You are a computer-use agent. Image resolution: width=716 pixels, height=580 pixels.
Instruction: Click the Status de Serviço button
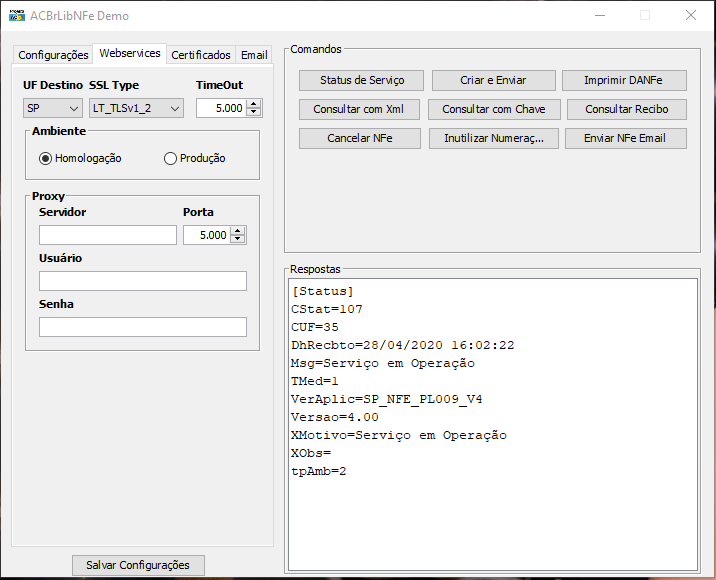[x=362, y=80]
